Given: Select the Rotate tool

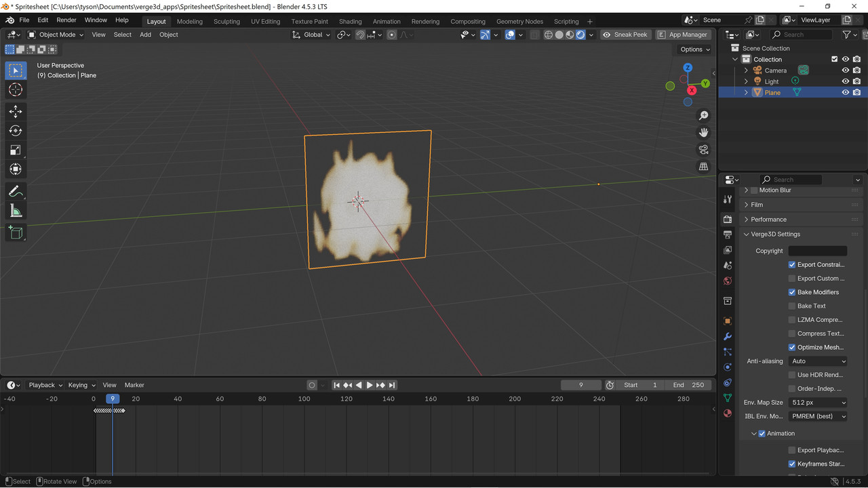Looking at the screenshot, I should (15, 131).
